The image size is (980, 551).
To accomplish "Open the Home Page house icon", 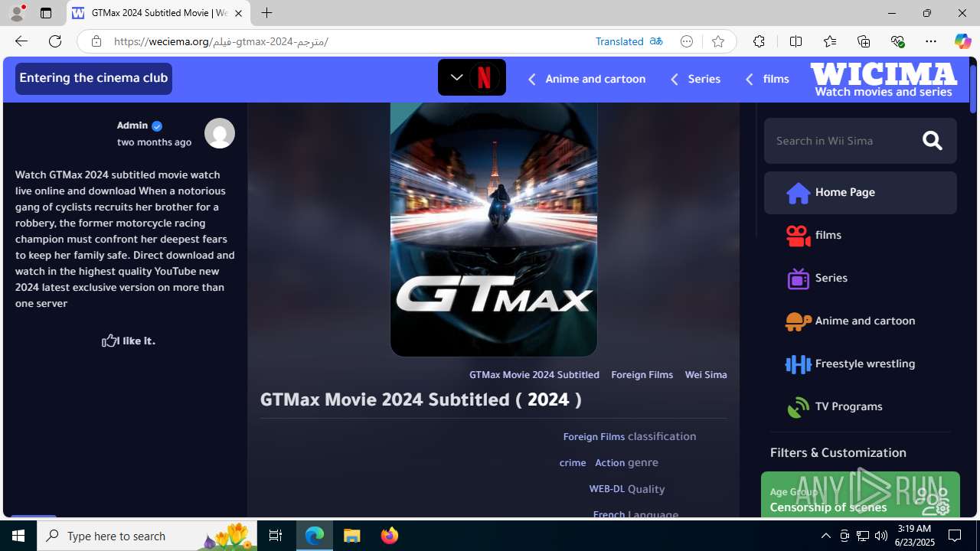I will point(798,193).
